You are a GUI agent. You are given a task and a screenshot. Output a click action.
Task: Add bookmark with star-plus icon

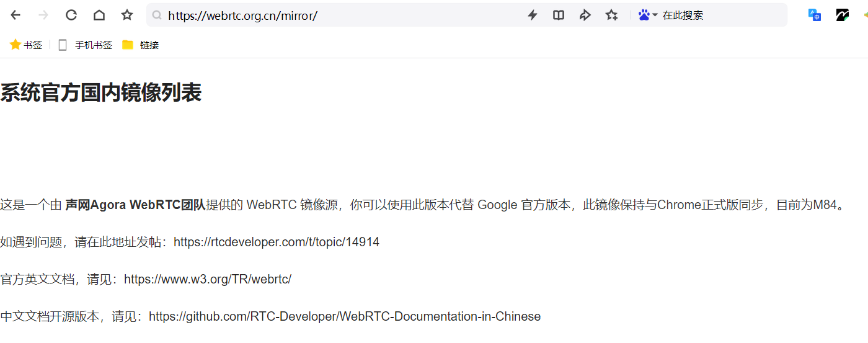[612, 15]
